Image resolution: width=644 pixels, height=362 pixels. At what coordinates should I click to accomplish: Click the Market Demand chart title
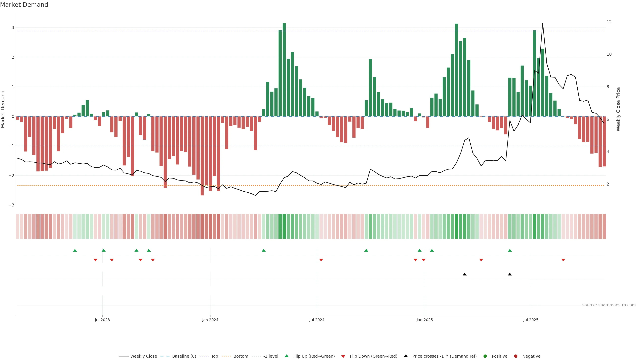[x=24, y=5]
